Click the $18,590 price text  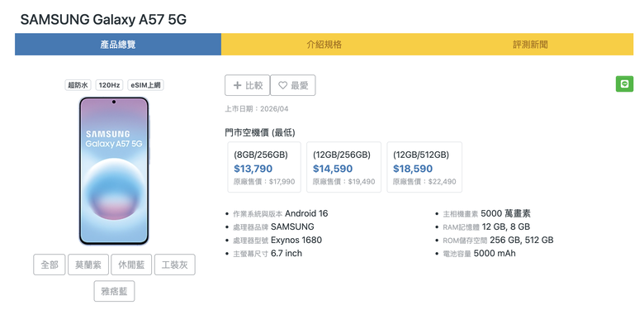pos(413,169)
